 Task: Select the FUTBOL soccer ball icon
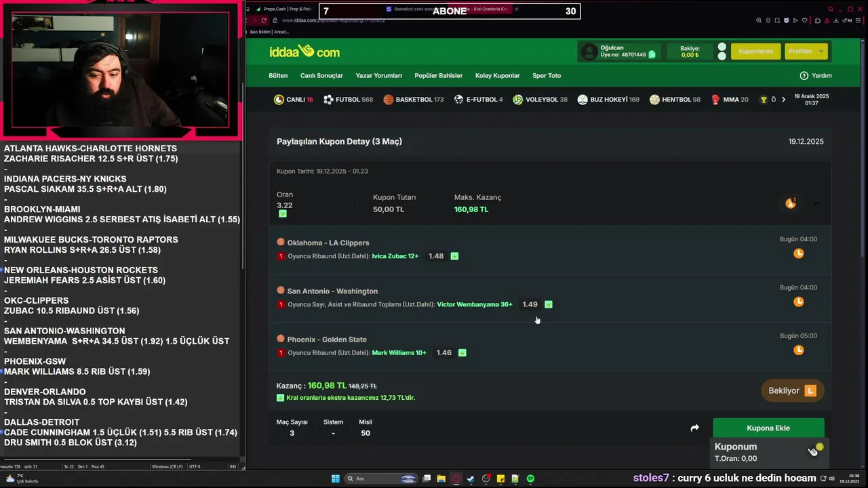328,100
